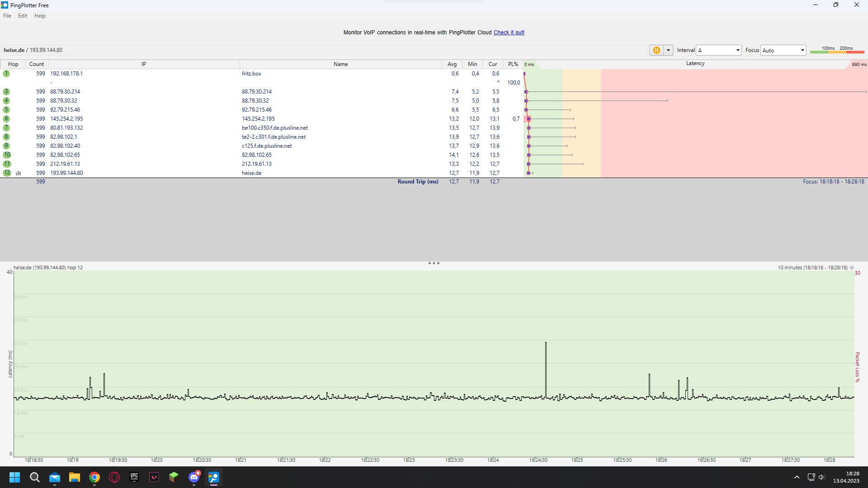Open Discord from the taskbar
This screenshot has width=868, height=488.
[x=194, y=477]
